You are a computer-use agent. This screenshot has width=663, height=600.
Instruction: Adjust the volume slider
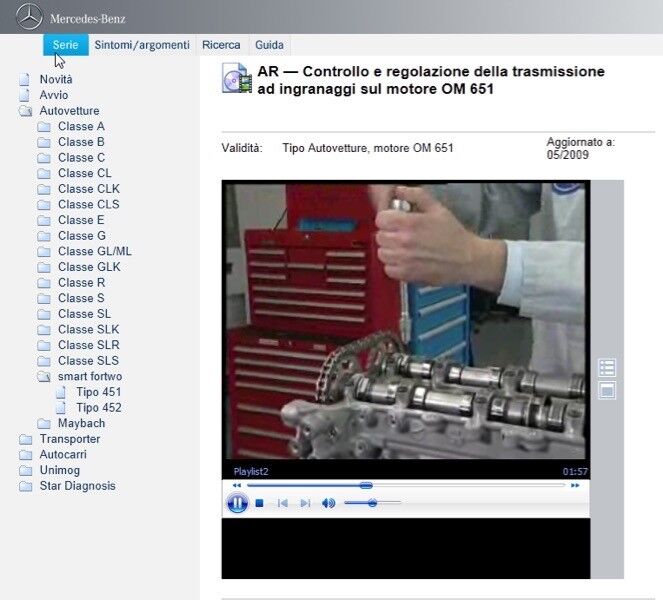tap(373, 503)
